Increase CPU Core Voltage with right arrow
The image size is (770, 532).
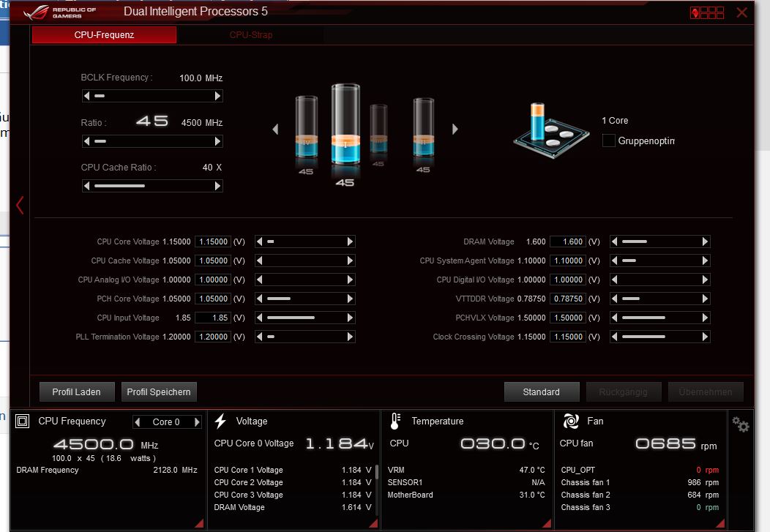pos(350,241)
